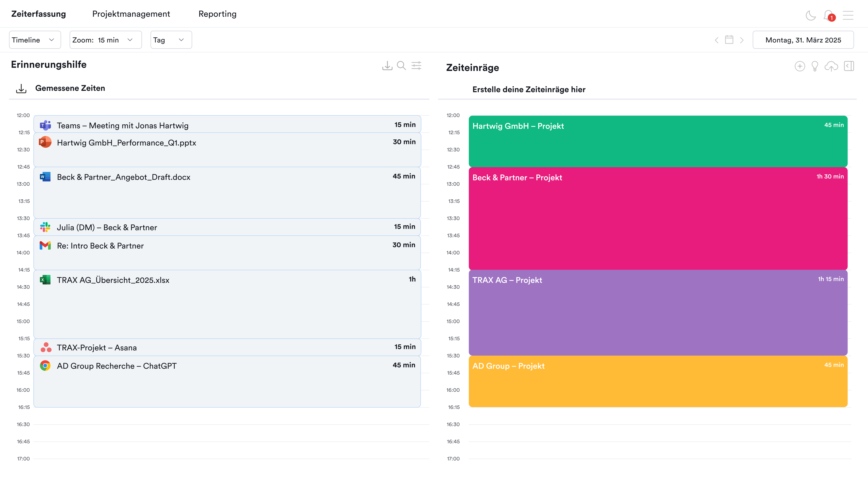Switch to the Projektmanagement tab
The height and width of the screenshot is (488, 868).
point(131,14)
